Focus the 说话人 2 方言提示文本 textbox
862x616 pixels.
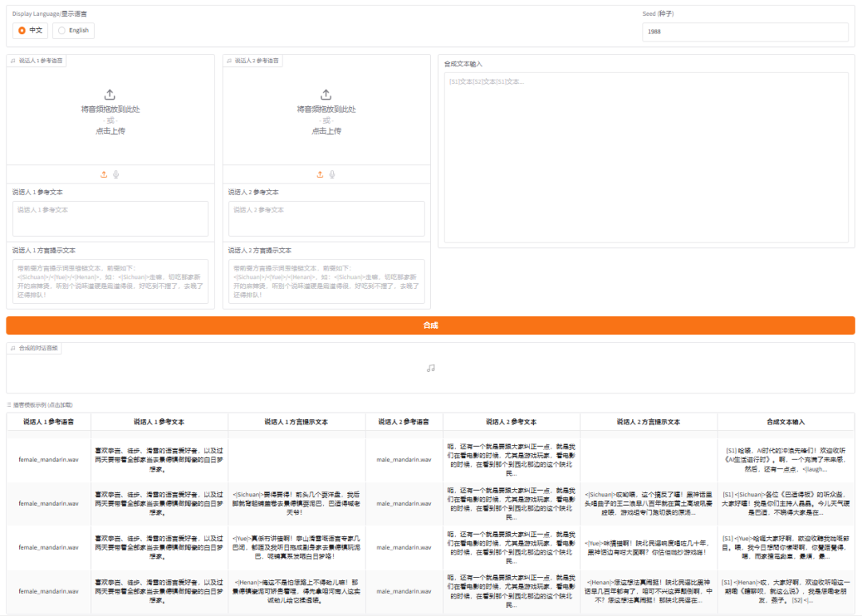pyautogui.click(x=326, y=282)
